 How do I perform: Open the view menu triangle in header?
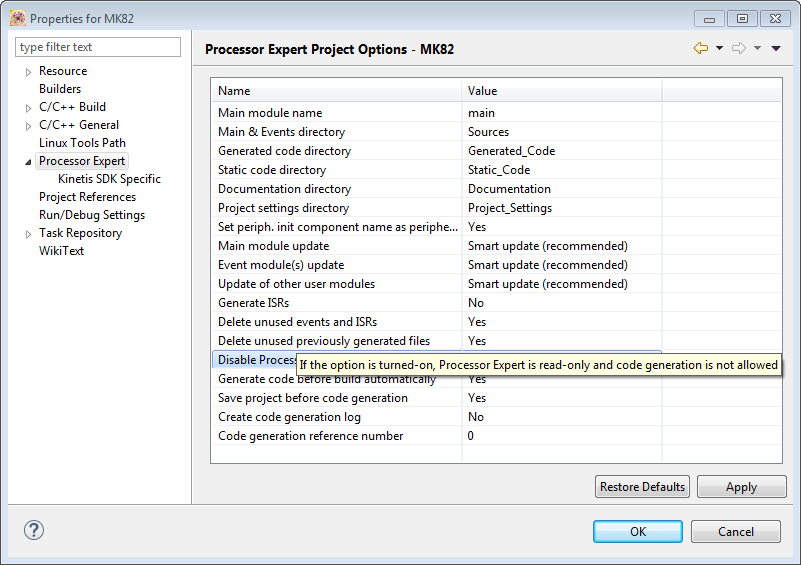pyautogui.click(x=776, y=48)
